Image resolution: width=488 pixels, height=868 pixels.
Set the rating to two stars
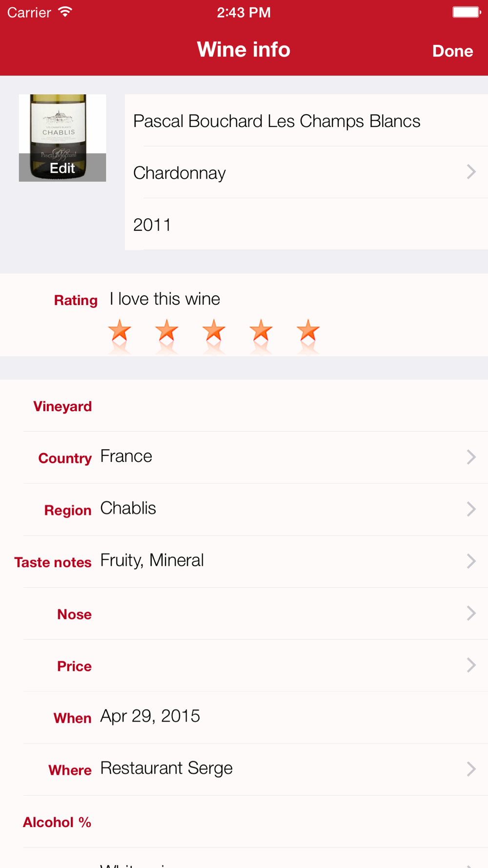[167, 331]
